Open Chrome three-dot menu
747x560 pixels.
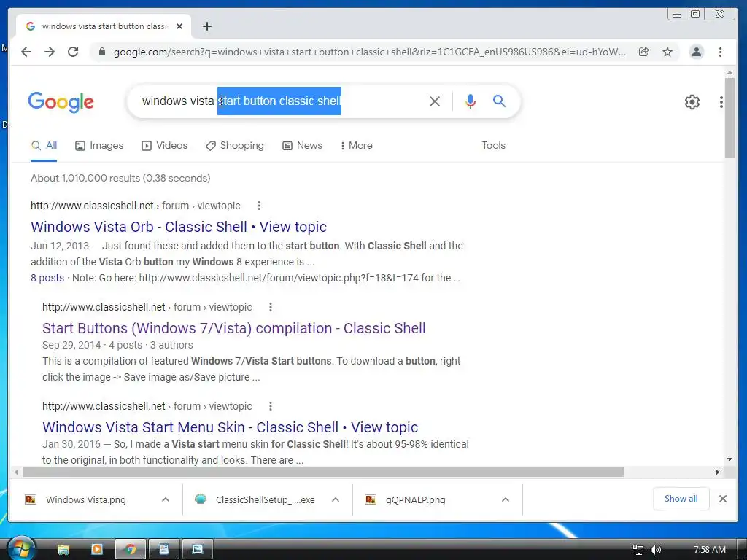pyautogui.click(x=720, y=52)
